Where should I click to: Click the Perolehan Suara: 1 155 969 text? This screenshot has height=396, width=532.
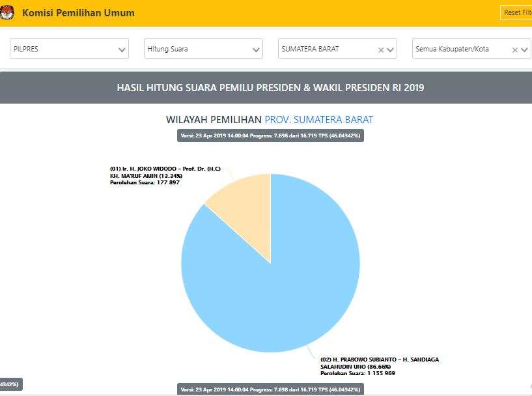(357, 373)
